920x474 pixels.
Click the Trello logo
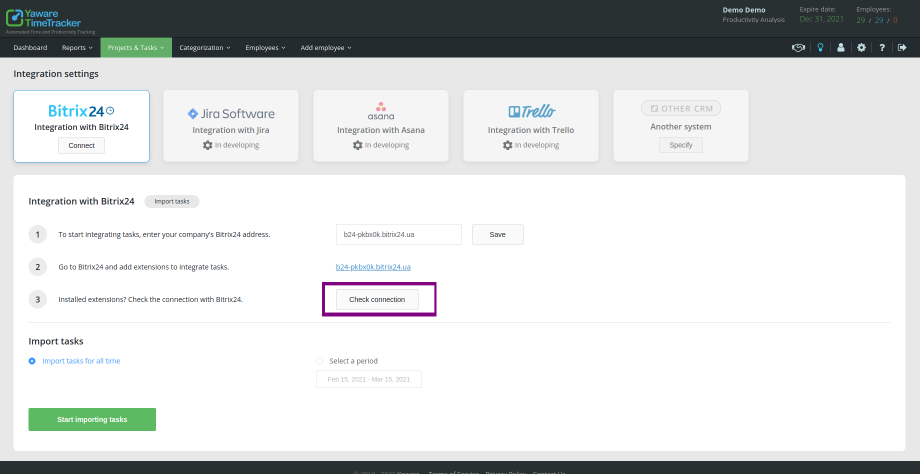tap(531, 111)
